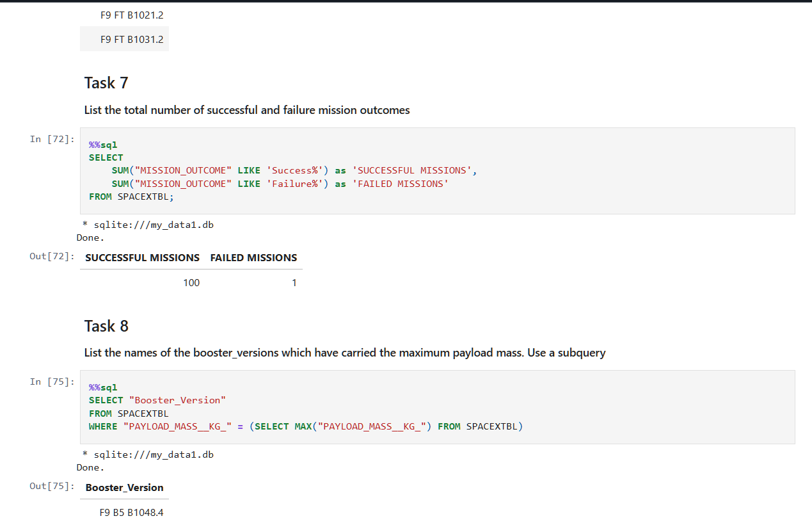Click the '1' failed missions value
The height and width of the screenshot is (523, 812).
294,282
